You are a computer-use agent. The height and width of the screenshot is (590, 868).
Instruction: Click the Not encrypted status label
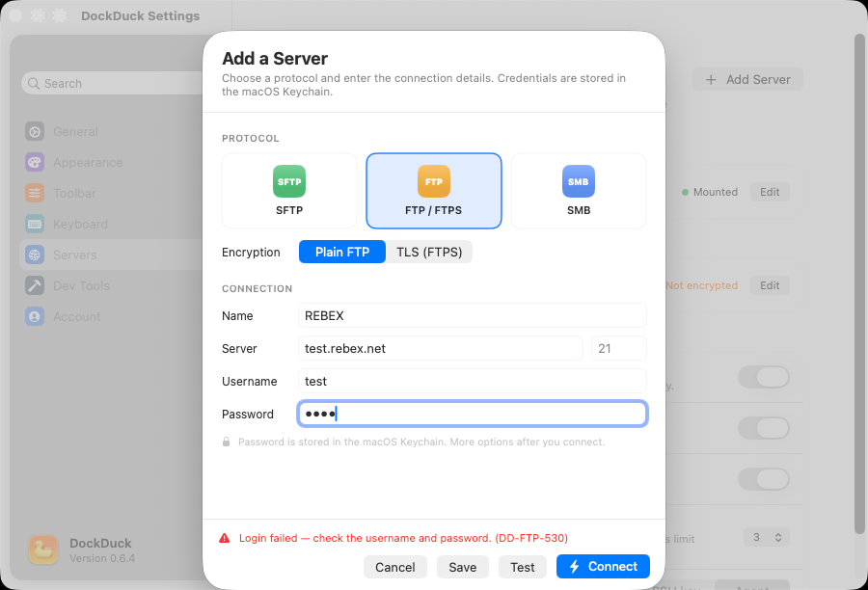[702, 285]
